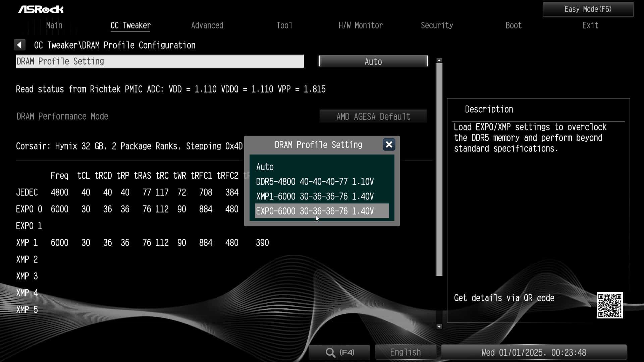Click the English language button

tap(405, 352)
